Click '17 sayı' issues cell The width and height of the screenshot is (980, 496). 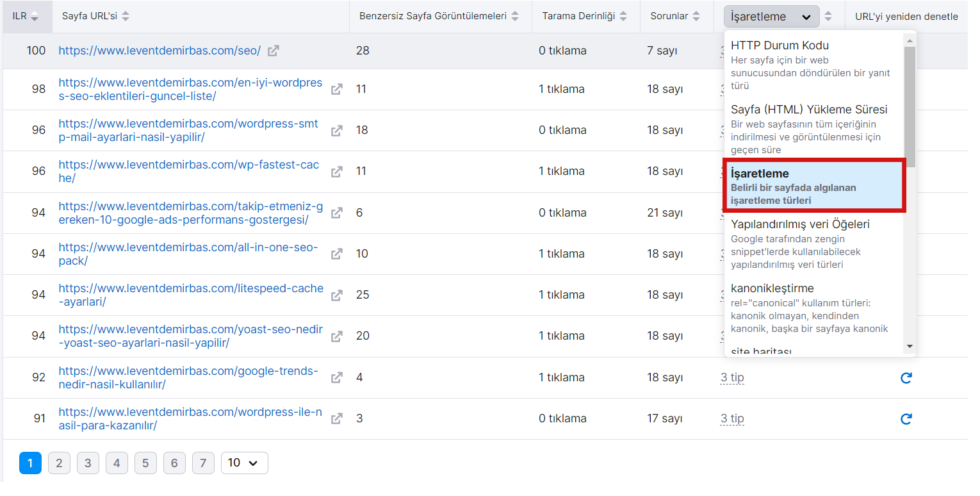tap(665, 418)
